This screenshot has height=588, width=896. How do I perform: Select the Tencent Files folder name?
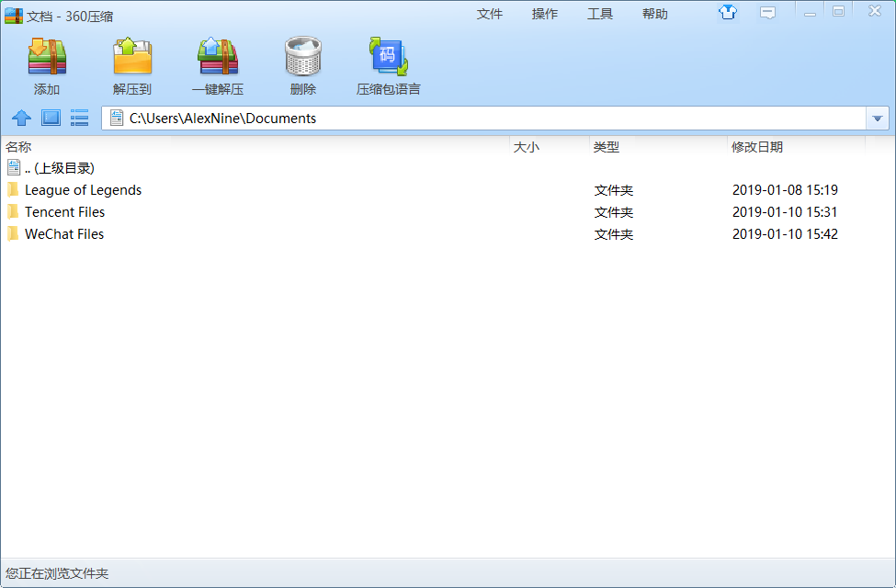tap(64, 212)
